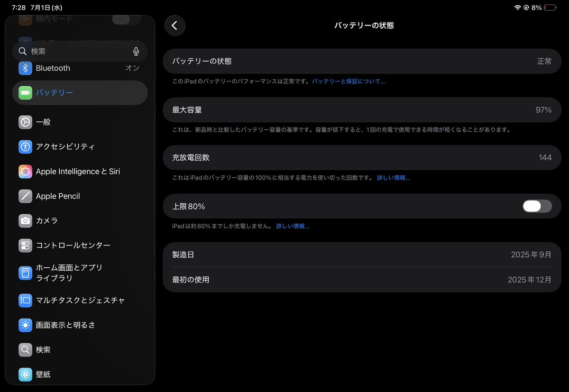569x392 pixels.
Task: Open 画面表示と明るさ settings
Action: pos(80,325)
